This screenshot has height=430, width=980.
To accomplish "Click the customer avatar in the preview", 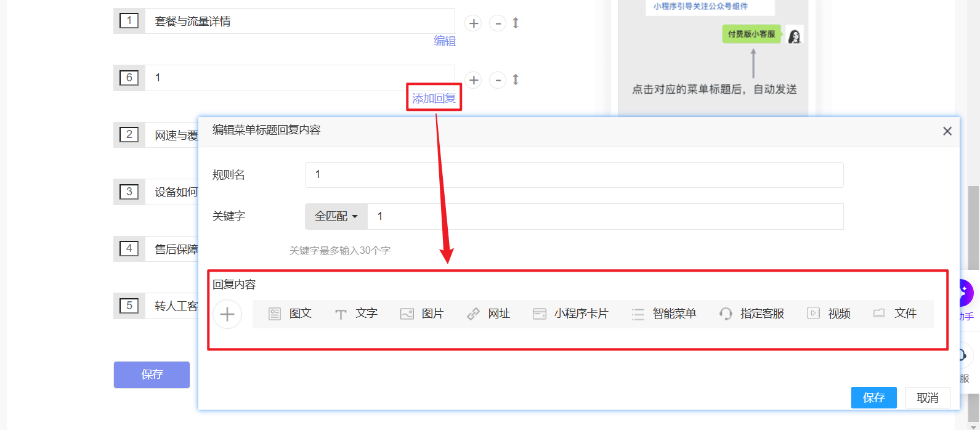I will [x=795, y=36].
